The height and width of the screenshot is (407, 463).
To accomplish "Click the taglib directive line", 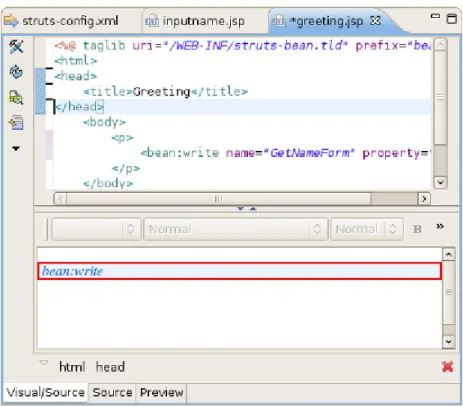I will (x=243, y=45).
